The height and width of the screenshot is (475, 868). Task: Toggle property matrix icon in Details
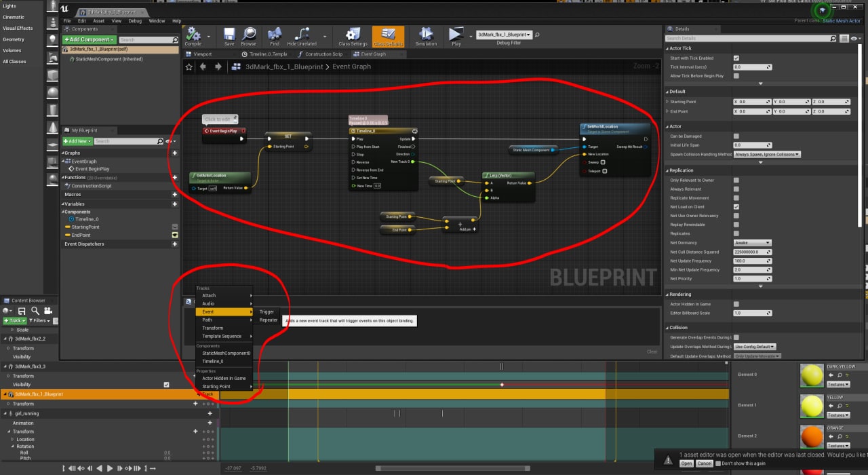pyautogui.click(x=846, y=39)
